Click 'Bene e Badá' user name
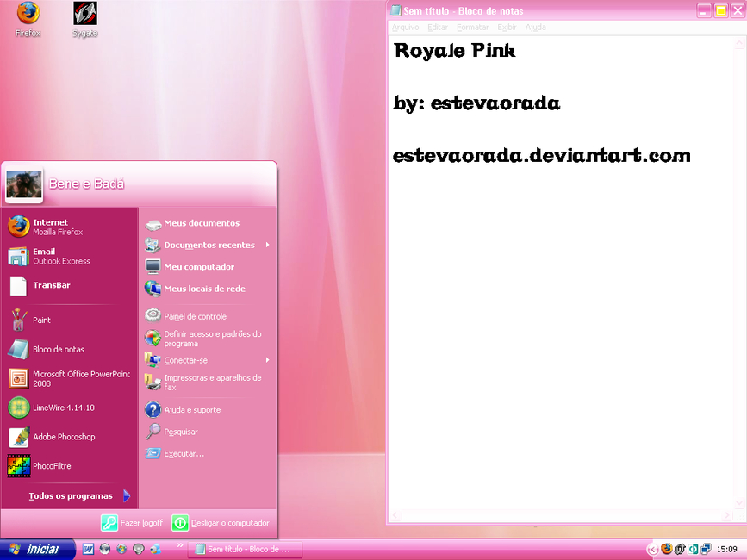Image resolution: width=747 pixels, height=560 pixels. 86,184
